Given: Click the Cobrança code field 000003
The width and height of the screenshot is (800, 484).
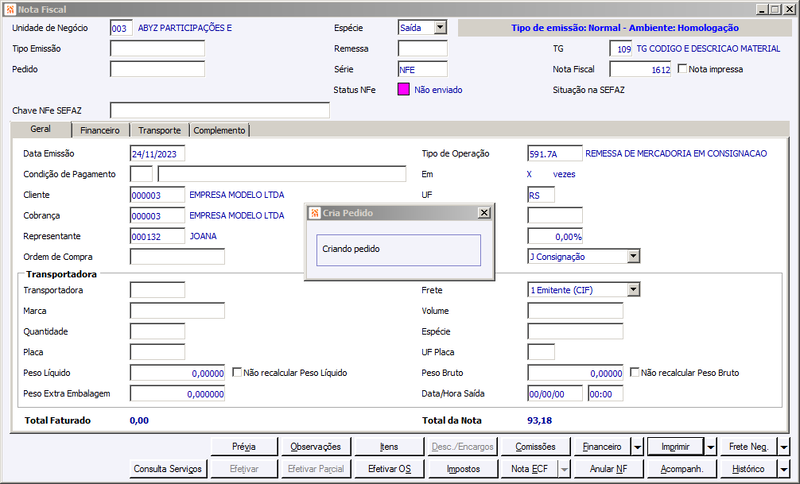Looking at the screenshot, I should pyautogui.click(x=157, y=215).
